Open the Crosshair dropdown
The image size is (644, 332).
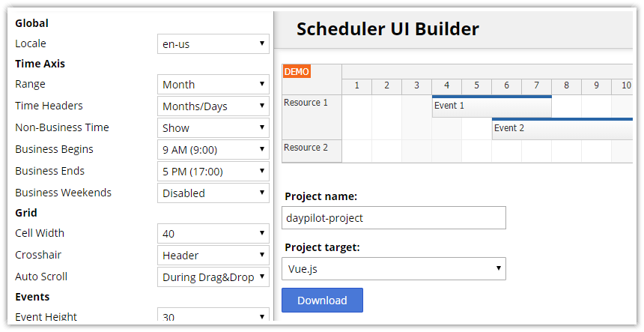click(213, 256)
